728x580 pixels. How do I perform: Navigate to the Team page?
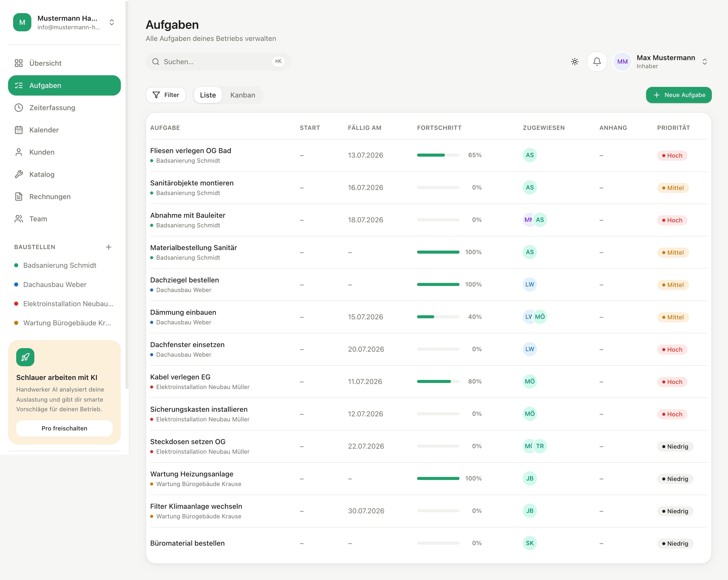coord(64,219)
